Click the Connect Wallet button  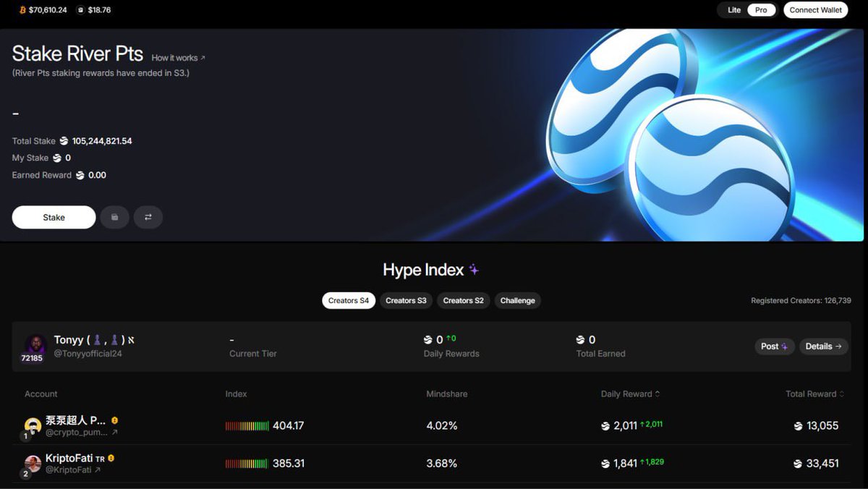pos(815,10)
